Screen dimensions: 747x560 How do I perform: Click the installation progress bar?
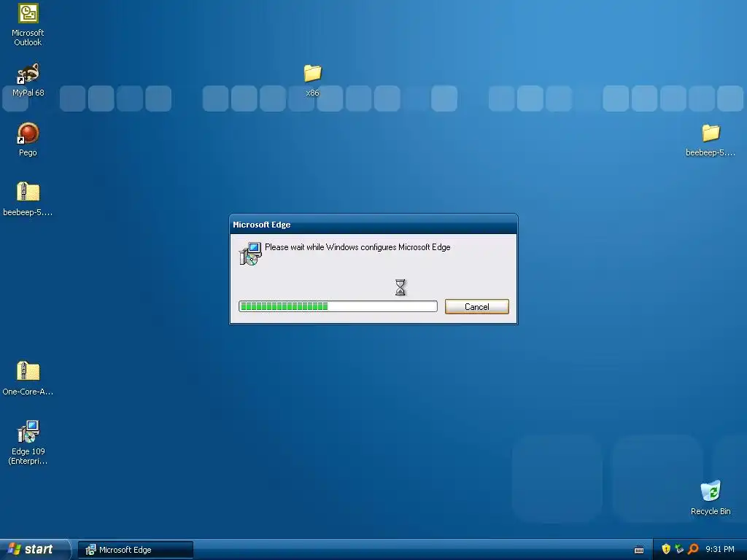coord(338,306)
